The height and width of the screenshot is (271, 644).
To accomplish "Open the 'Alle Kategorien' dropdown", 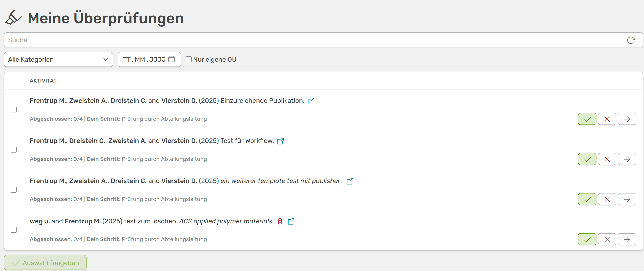I will 58,60.
